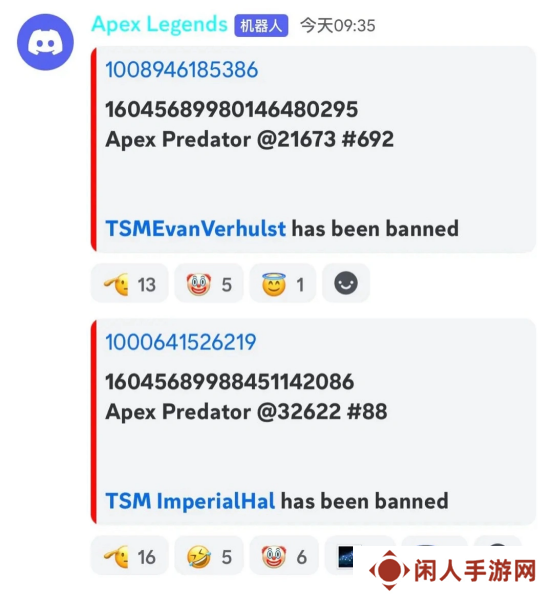Screen dimensions: 553x596
Task: Click the 机器人 bot badge
Action: (261, 26)
